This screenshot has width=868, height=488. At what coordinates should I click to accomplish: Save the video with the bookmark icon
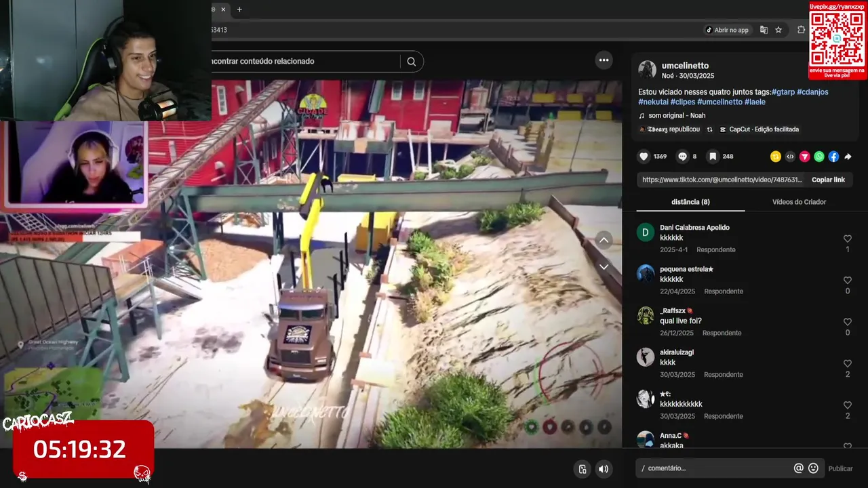(x=713, y=157)
